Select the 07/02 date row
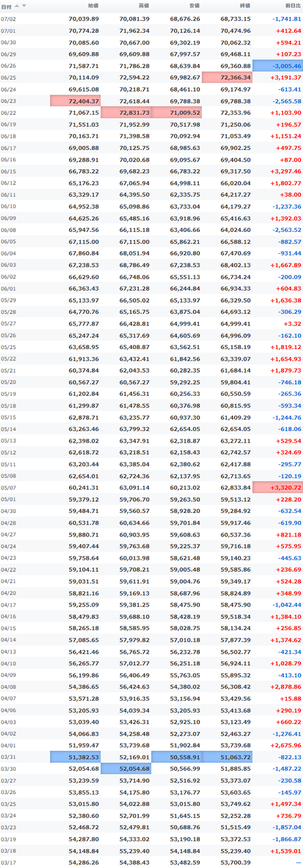 tap(151, 19)
